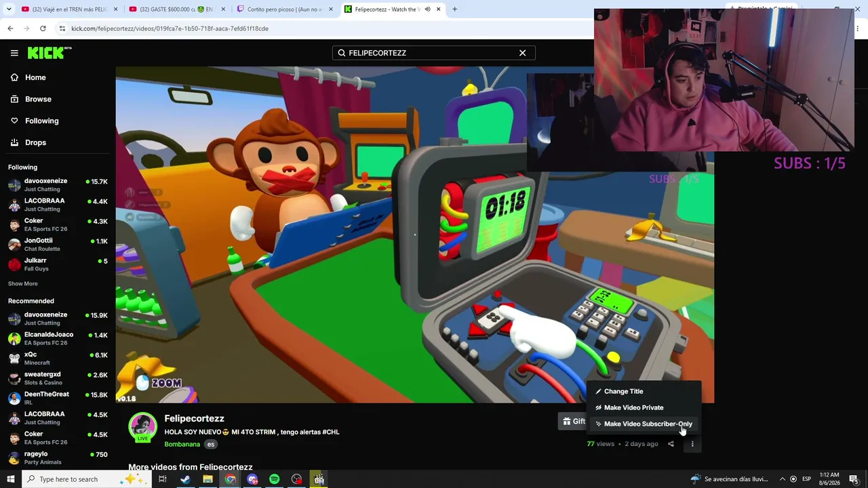Open Coker channel under Following

58,224
